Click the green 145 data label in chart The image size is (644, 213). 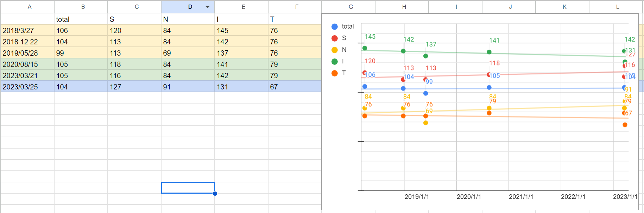pyautogui.click(x=370, y=37)
